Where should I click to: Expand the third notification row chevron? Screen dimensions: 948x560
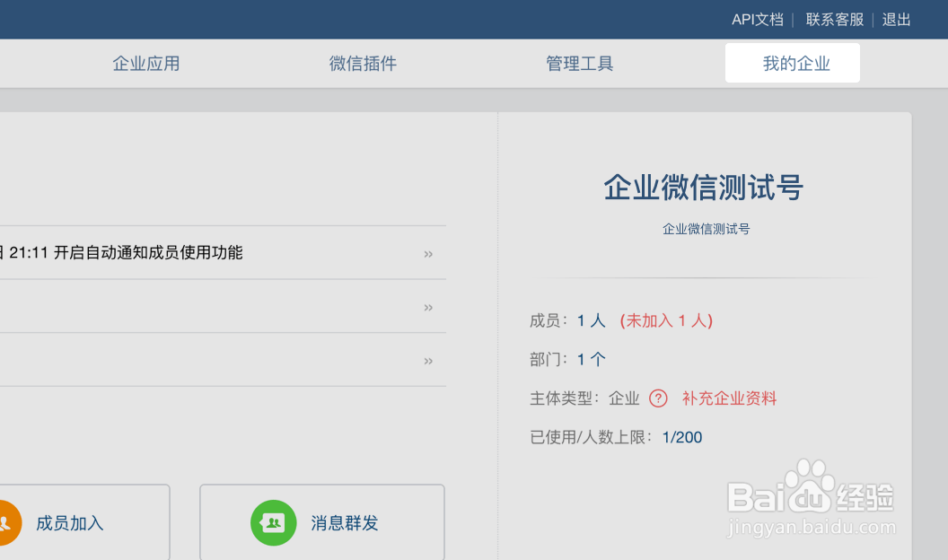[428, 361]
